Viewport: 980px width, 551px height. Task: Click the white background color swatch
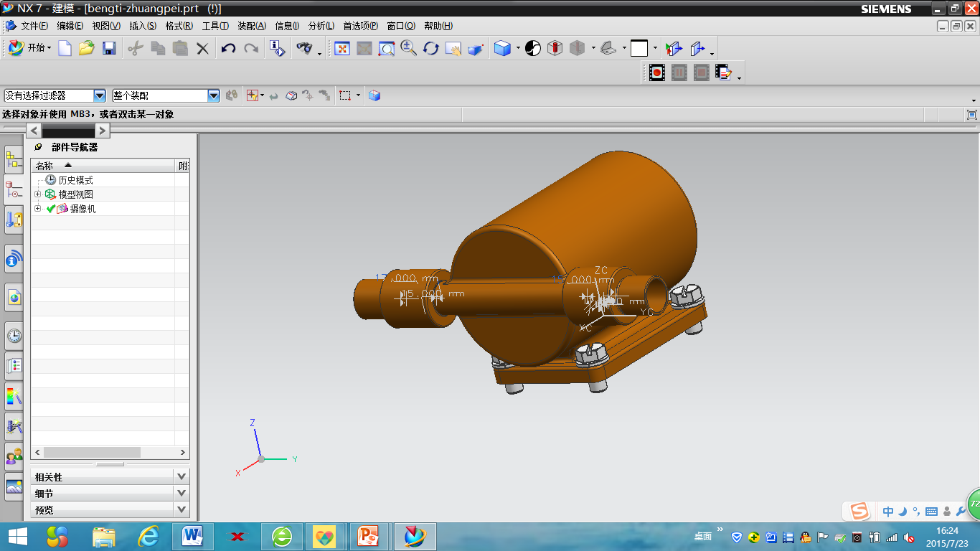(x=639, y=49)
